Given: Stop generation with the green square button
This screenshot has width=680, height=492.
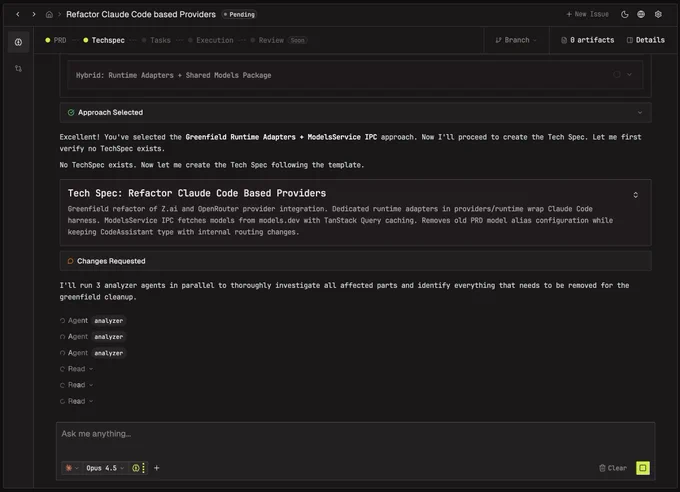Looking at the screenshot, I should tap(643, 468).
